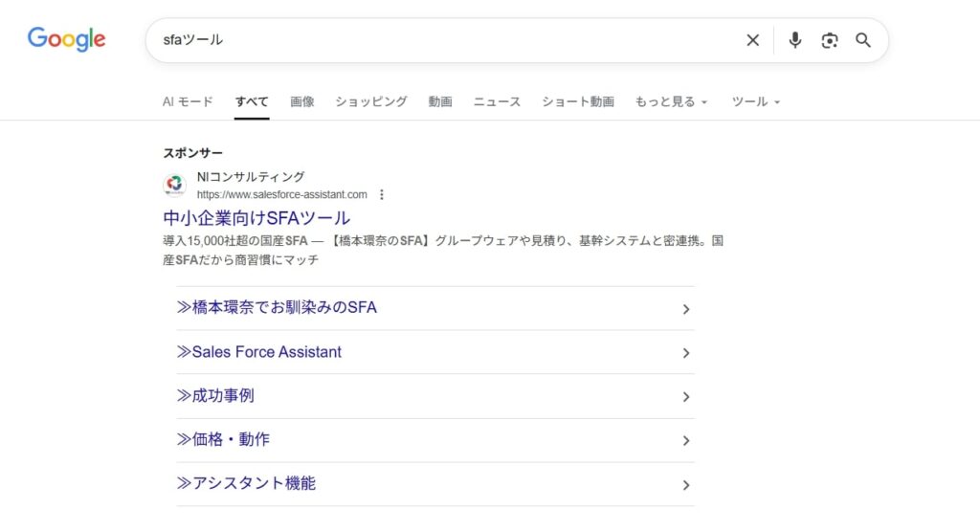
Task: Switch to AI モード tab
Action: [188, 101]
